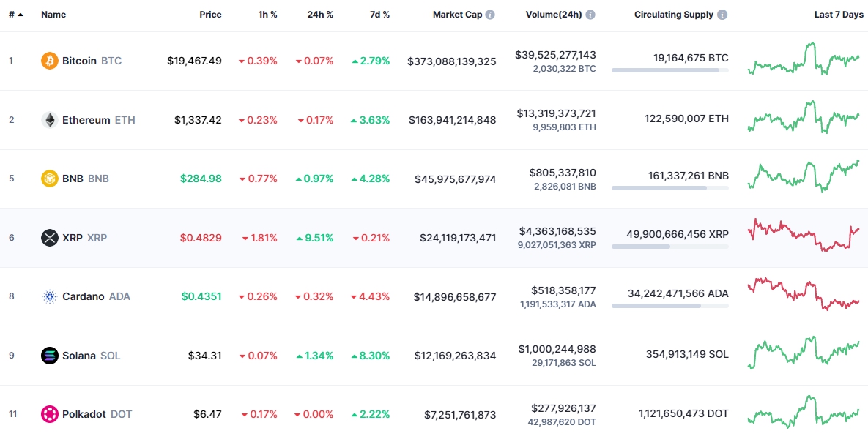Screen dimensions: 868x439
Task: Sort by Market Cap column header
Action: 457,15
